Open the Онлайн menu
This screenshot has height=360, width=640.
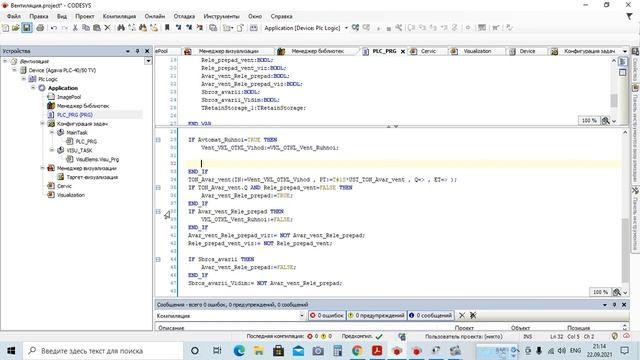click(155, 16)
